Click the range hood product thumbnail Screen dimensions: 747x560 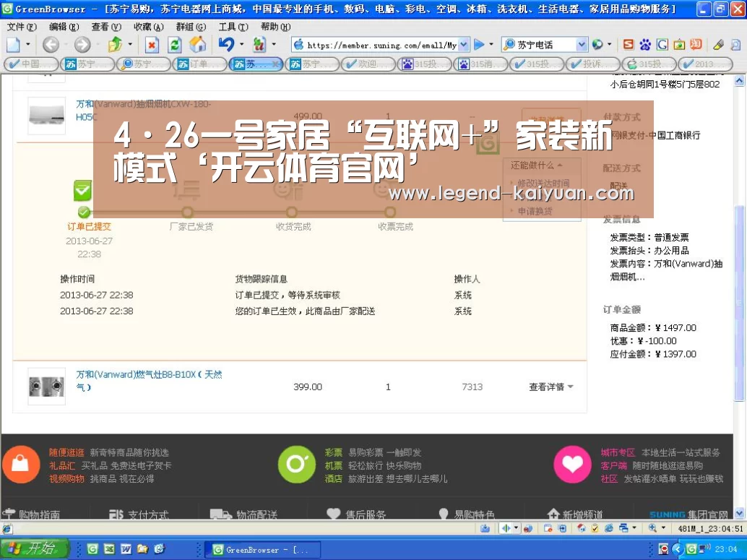pos(46,116)
